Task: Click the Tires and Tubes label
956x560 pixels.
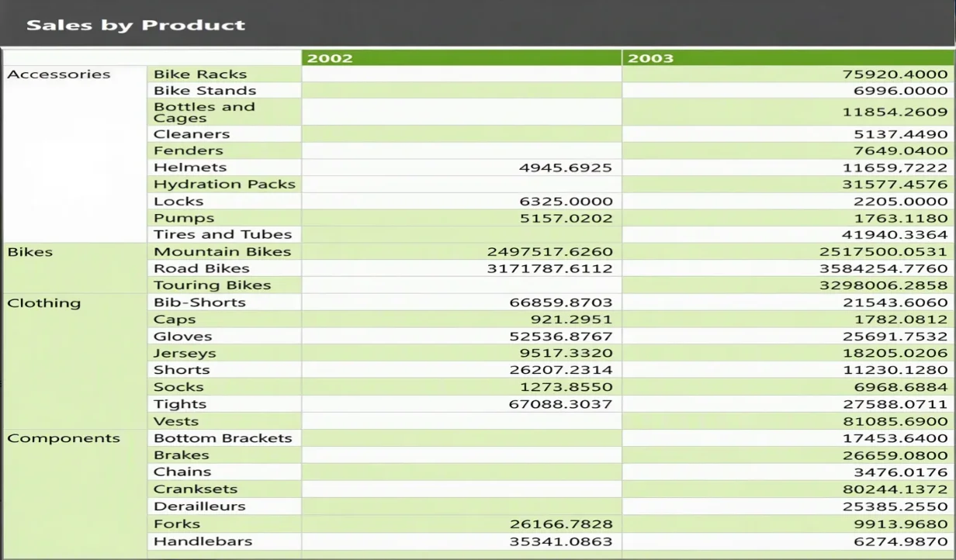Action: (223, 235)
